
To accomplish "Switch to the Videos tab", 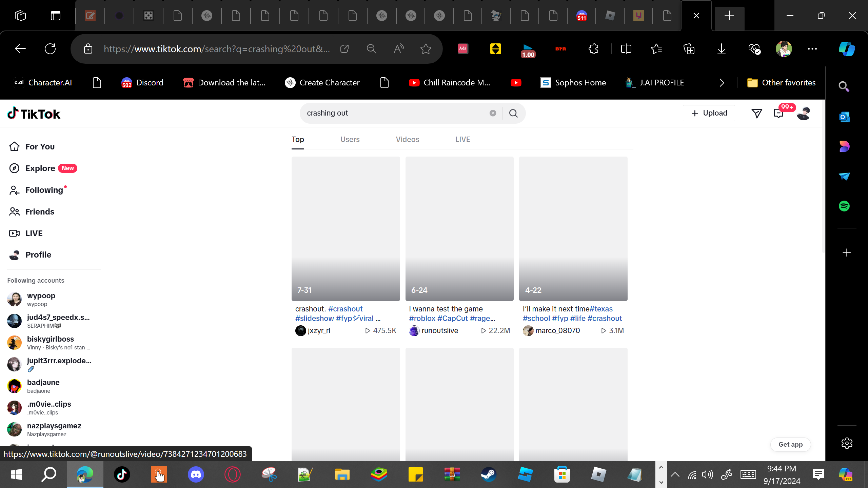I will point(407,139).
